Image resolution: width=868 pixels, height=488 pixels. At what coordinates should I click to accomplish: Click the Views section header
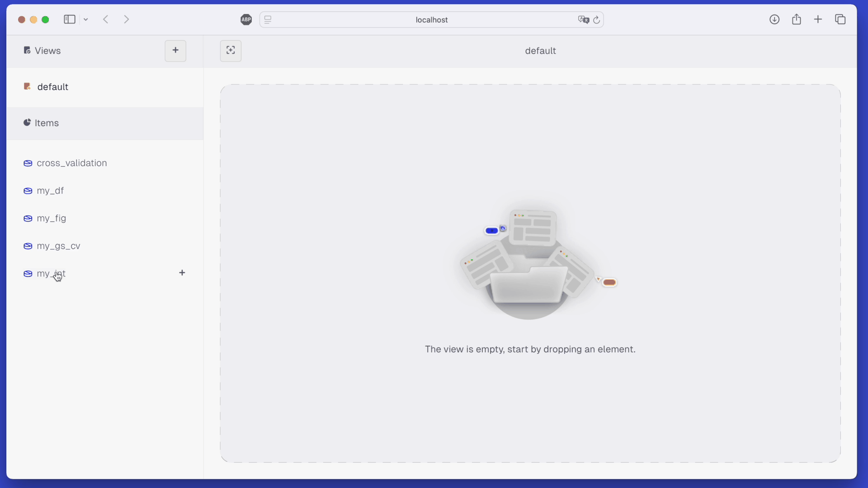click(x=47, y=50)
